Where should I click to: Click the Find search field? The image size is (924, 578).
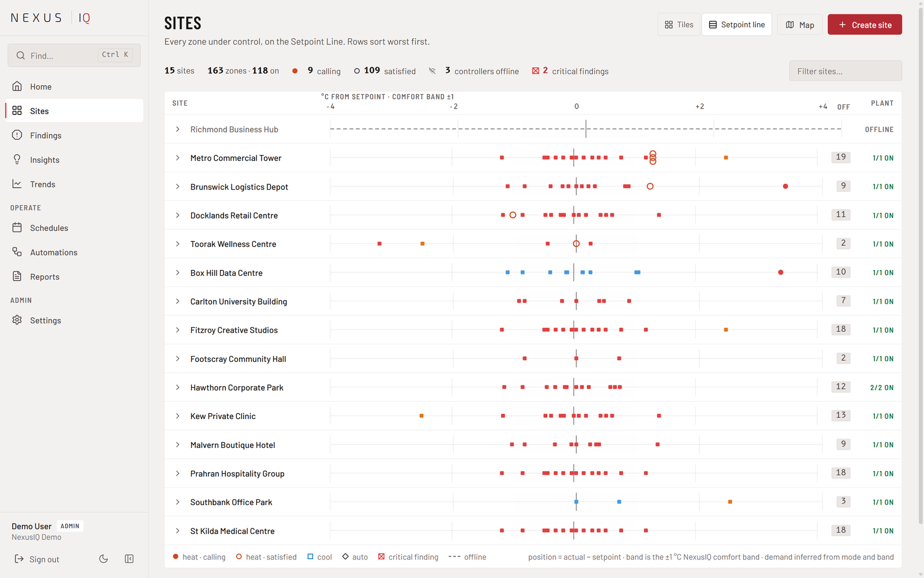point(74,55)
